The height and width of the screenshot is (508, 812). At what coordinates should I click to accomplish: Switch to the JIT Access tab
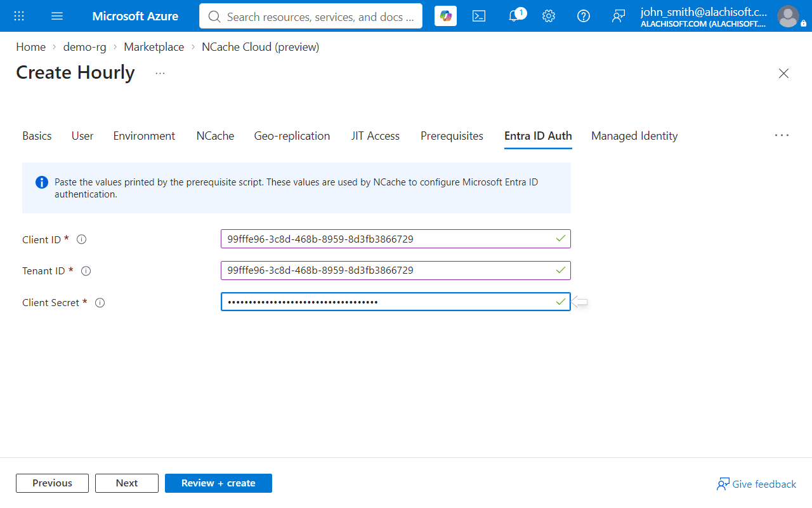tap(376, 136)
